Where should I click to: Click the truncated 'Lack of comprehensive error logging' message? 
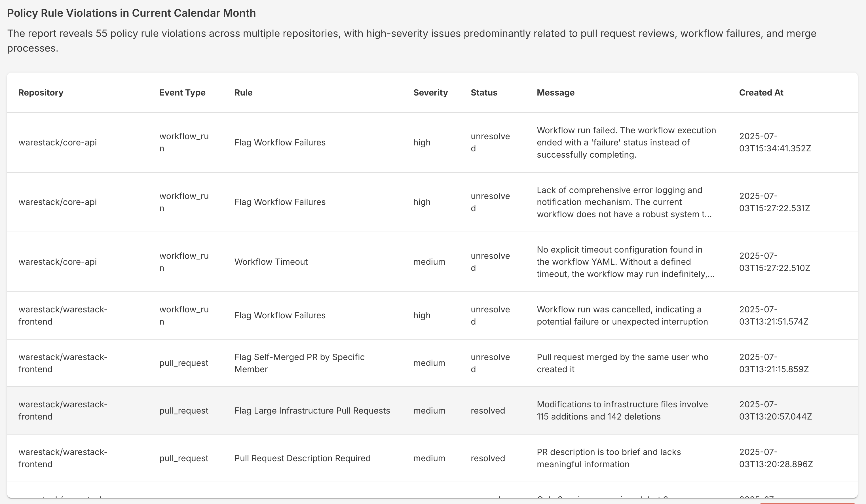(624, 202)
